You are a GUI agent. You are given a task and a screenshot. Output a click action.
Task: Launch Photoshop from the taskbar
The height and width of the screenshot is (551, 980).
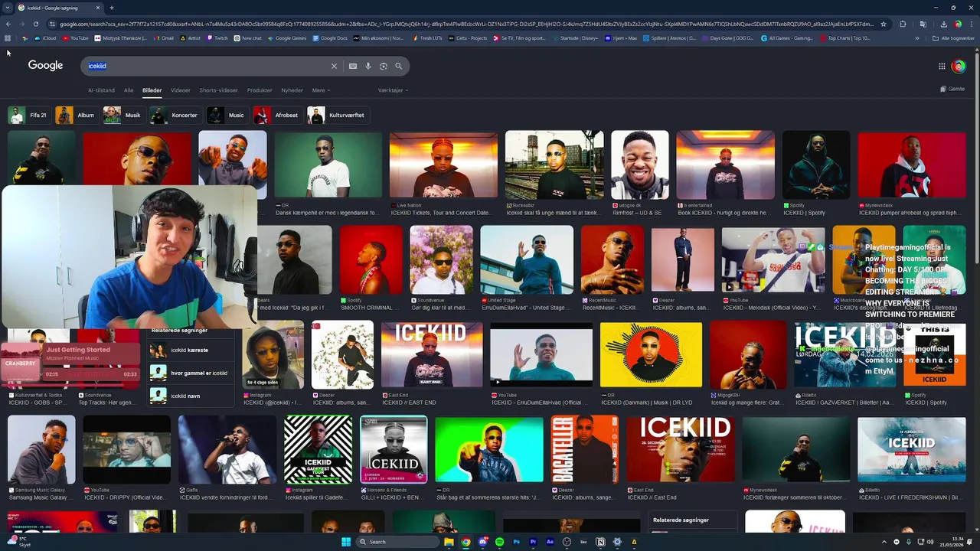point(516,542)
